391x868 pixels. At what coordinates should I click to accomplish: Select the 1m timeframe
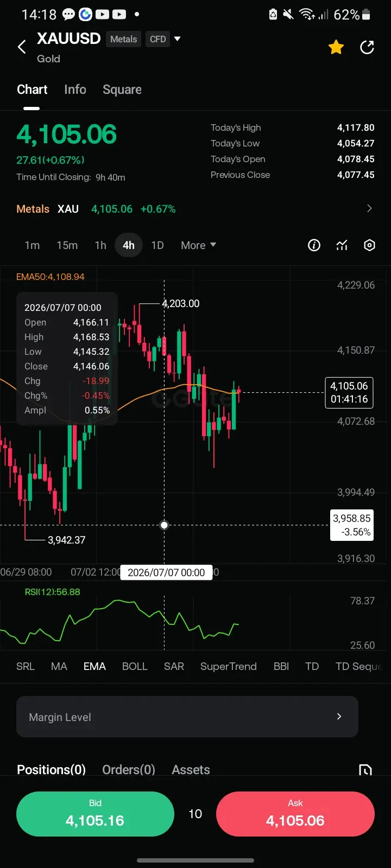[x=32, y=245]
